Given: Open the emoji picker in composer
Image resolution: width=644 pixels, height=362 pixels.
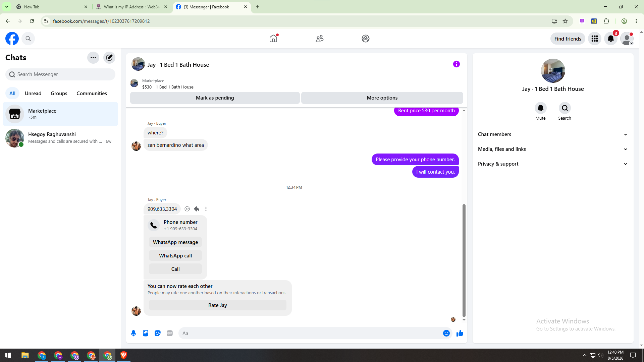Looking at the screenshot, I should 446,333.
